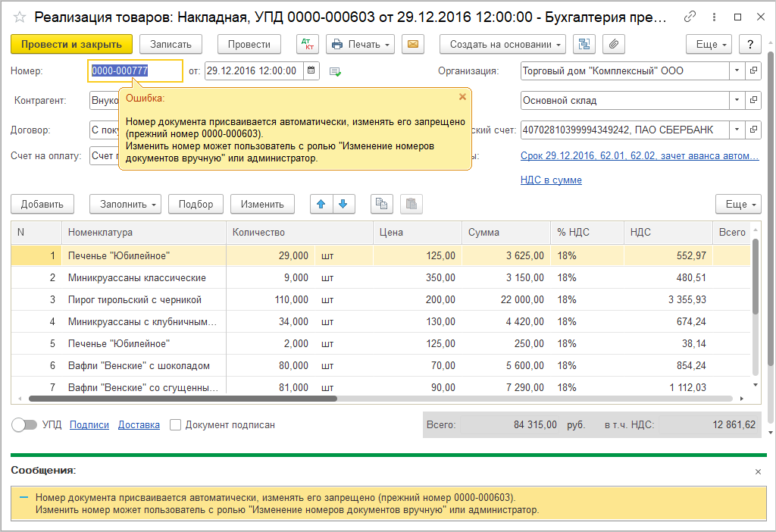Image resolution: width=776 pixels, height=532 pixels.
Task: Open bank account dropdown list
Action: tap(737, 130)
